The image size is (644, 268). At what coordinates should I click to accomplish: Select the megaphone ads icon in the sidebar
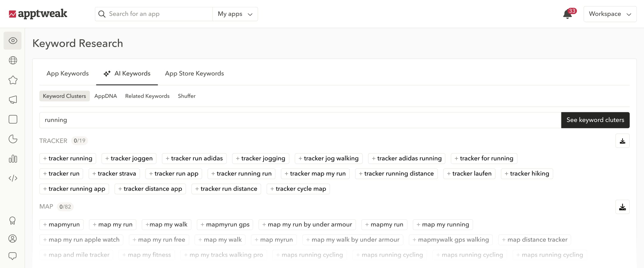tap(13, 99)
